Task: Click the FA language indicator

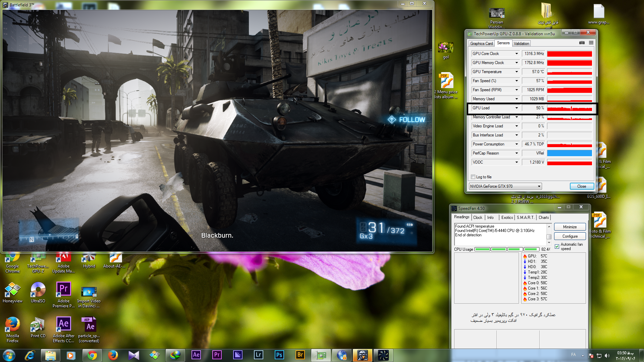Action: point(573,355)
